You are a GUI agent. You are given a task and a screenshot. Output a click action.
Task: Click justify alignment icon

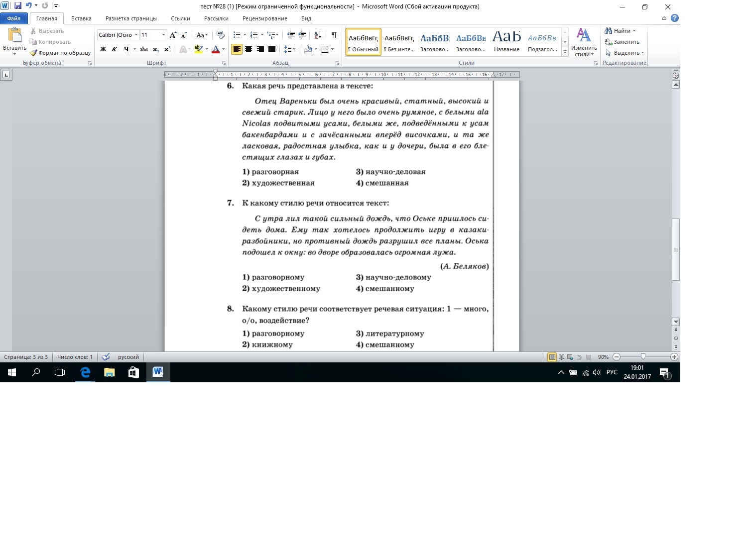click(x=272, y=49)
